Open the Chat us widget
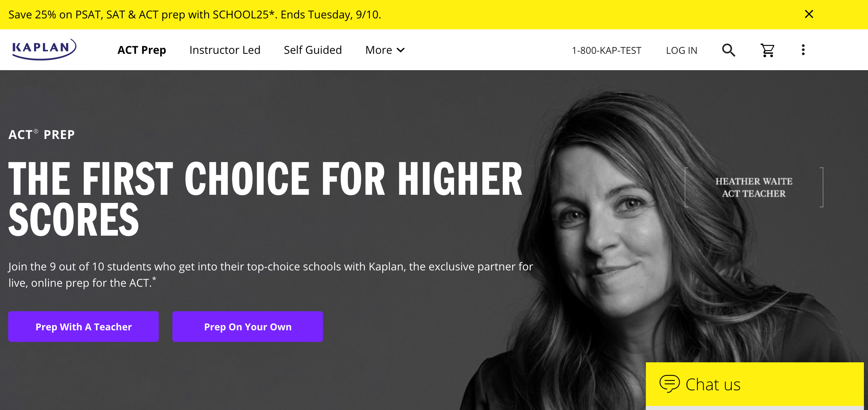868x410 pixels. pos(755,384)
